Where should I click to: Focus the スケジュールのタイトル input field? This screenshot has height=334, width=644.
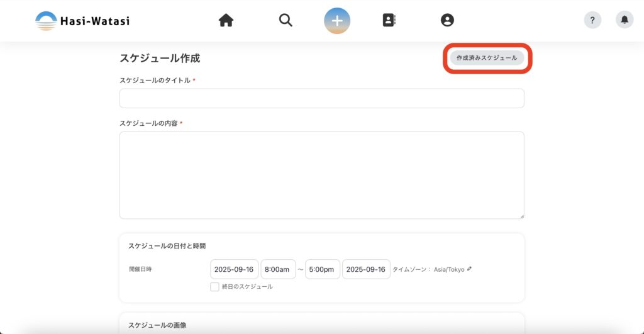(x=321, y=98)
